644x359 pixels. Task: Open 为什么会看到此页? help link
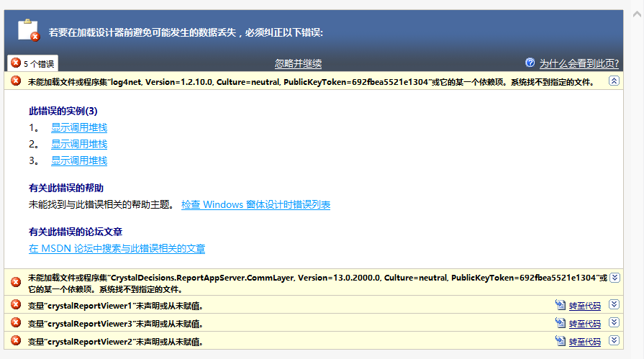pos(579,63)
